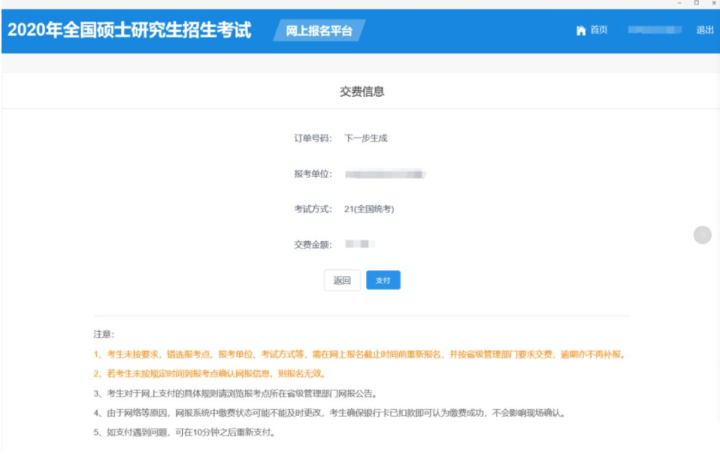
Task: Click the blue 支付 pay button
Action: pos(383,280)
